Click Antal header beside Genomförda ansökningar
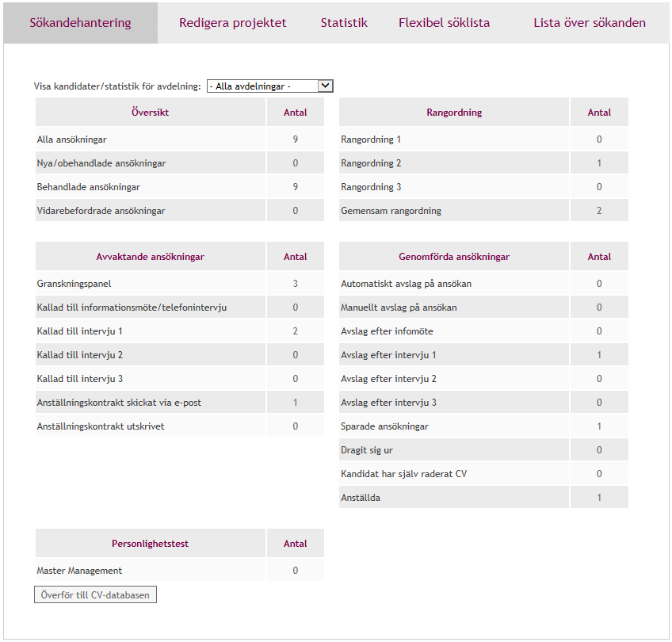Screen dimensions: 672x642 pyautogui.click(x=599, y=257)
